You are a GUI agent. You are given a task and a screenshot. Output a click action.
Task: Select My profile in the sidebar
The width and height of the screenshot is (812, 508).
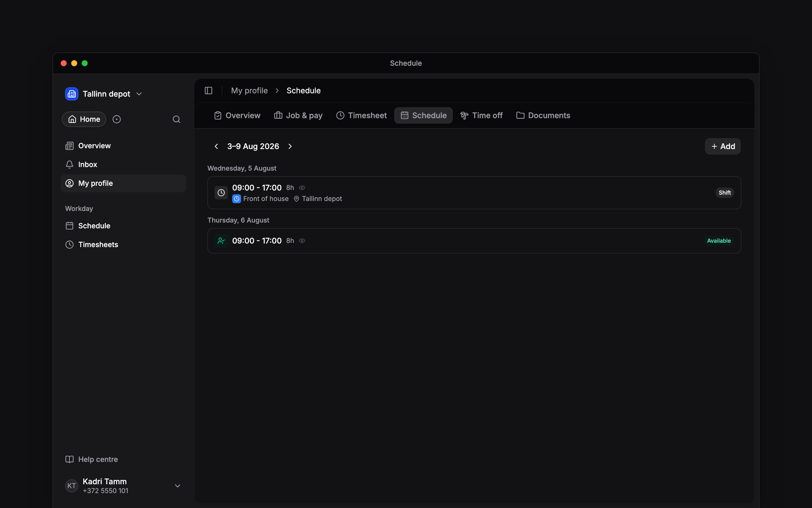point(123,183)
